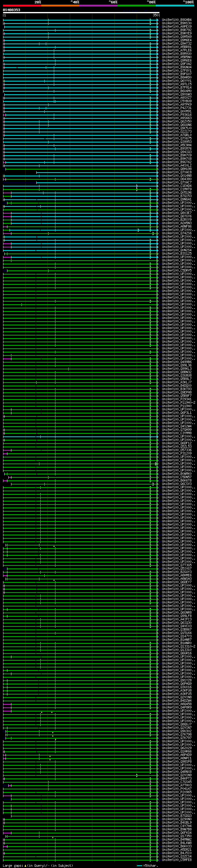Click hit label UniRef100_Q6CSV3
Viewport: 197px width, 868px height.
click(177, 484)
